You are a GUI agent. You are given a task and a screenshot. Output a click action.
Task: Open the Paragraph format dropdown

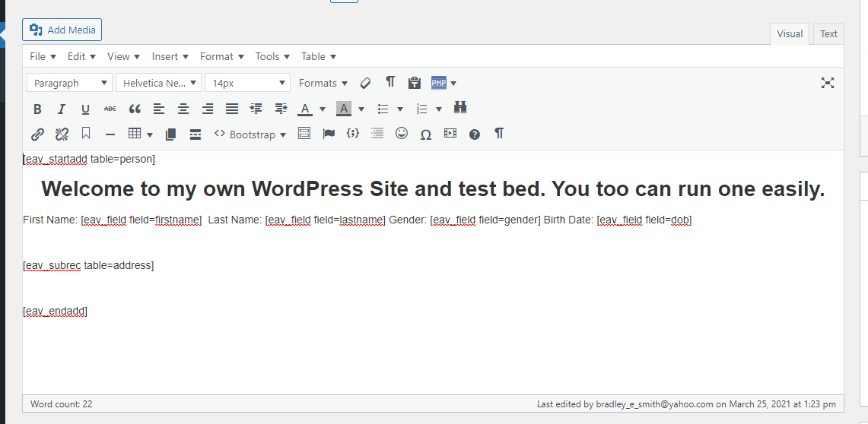point(69,83)
